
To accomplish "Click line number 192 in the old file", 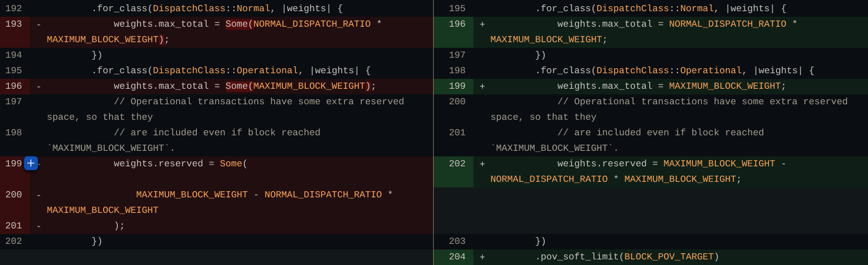I will coord(14,9).
